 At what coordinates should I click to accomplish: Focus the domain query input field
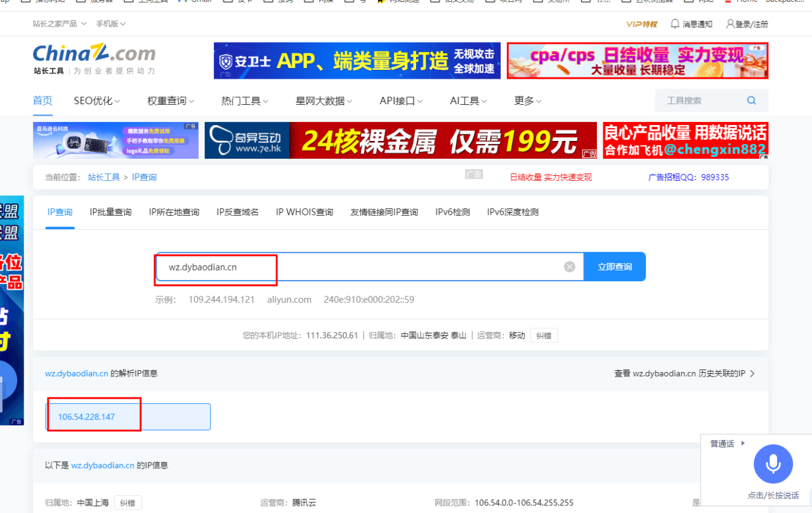(369, 267)
